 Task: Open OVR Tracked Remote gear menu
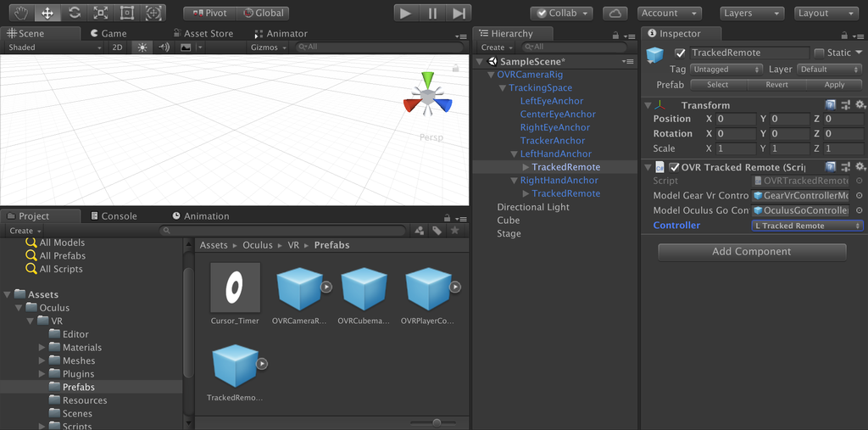[860, 167]
